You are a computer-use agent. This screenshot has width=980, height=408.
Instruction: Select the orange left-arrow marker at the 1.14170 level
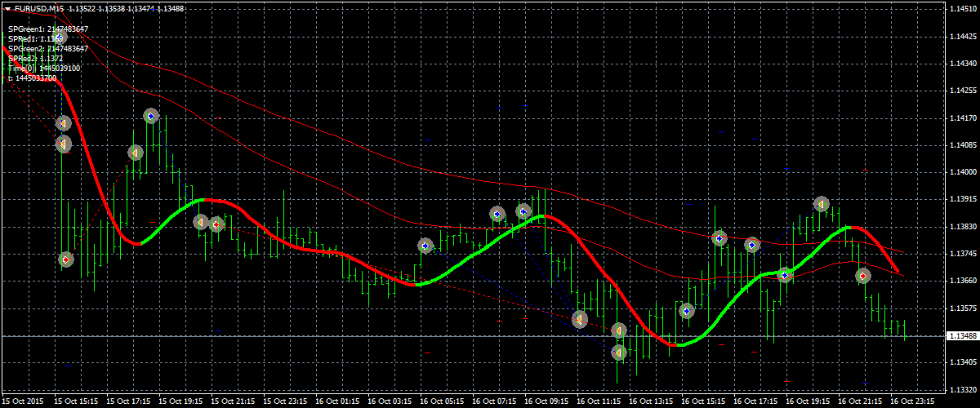[x=65, y=123]
